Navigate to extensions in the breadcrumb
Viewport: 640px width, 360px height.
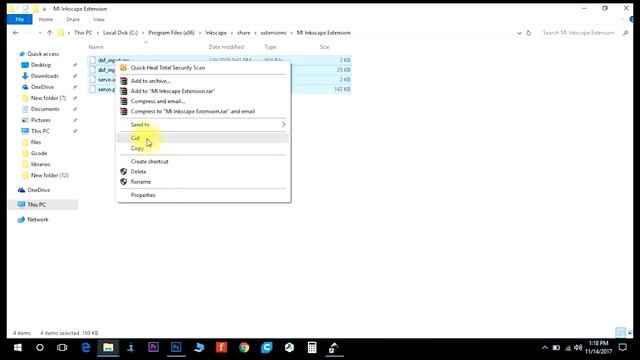tap(273, 33)
